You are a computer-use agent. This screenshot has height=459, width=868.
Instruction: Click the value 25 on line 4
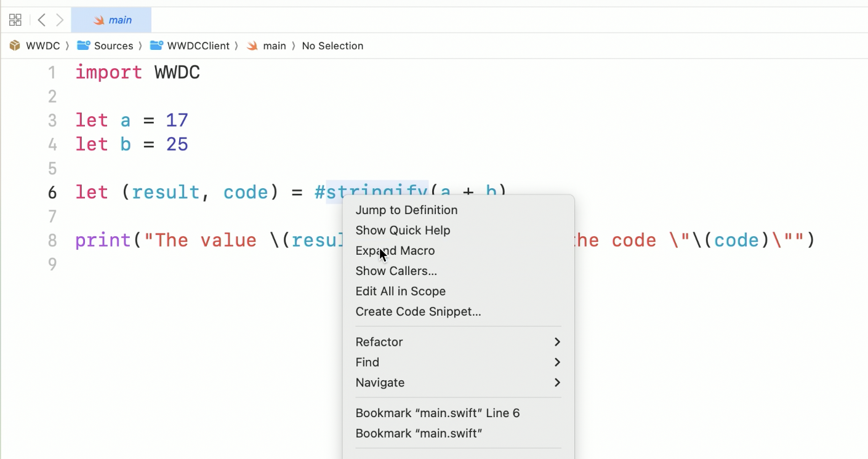(177, 144)
